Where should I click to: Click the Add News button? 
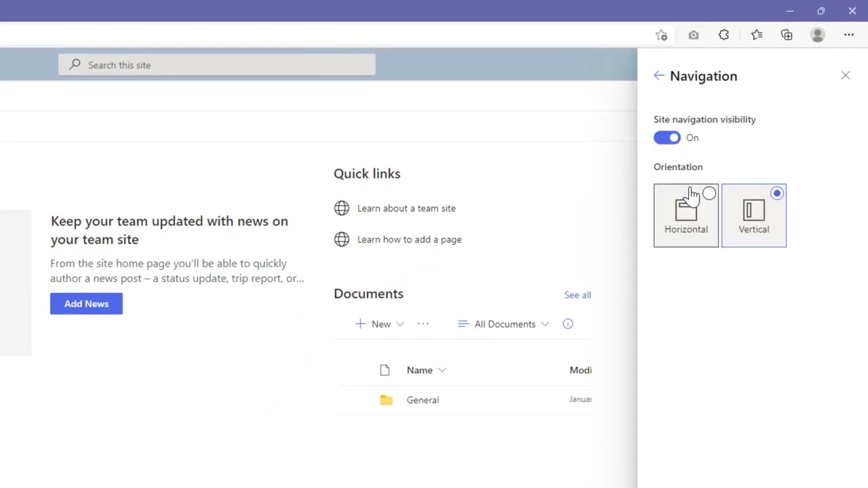coord(86,304)
